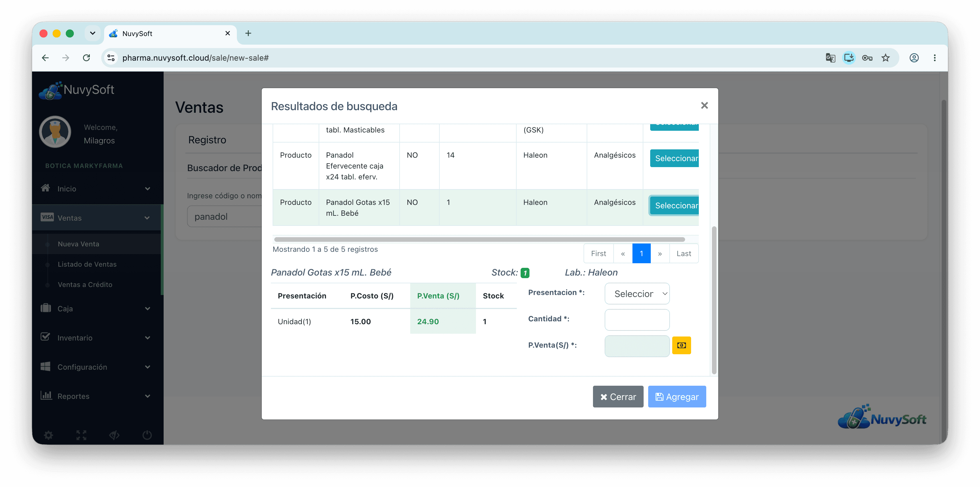Click the Inicio home icon in sidebar
The image size is (980, 487).
tap(46, 188)
